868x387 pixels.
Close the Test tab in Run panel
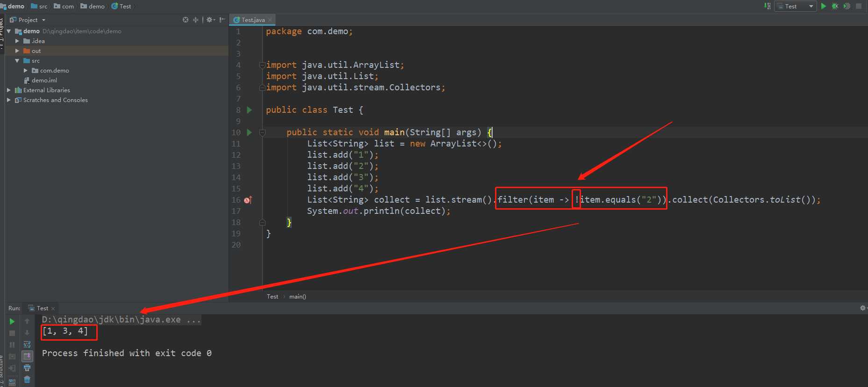tap(53, 308)
